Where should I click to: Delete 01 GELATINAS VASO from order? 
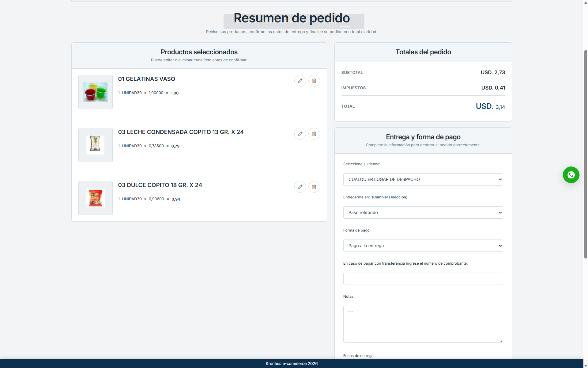(314, 81)
